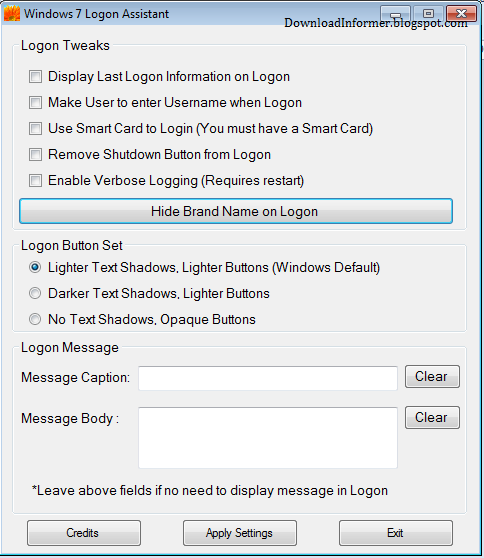Image resolution: width=484 pixels, height=558 pixels.
Task: Click the 'Leave above fields' note text
Action: click(x=210, y=490)
